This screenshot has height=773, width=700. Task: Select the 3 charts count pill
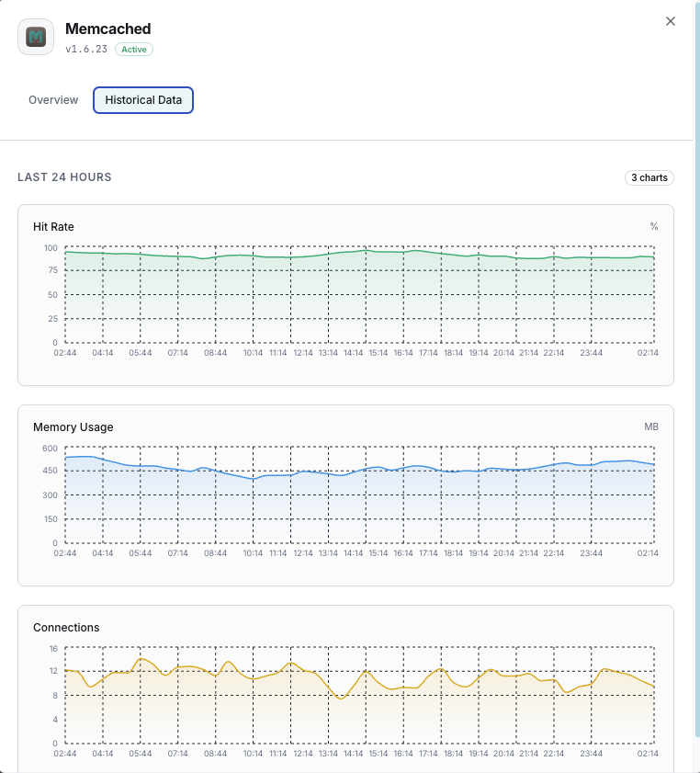pyautogui.click(x=649, y=177)
